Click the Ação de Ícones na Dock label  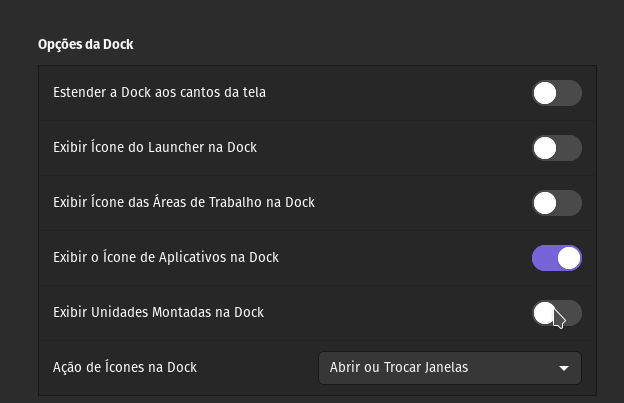point(125,367)
